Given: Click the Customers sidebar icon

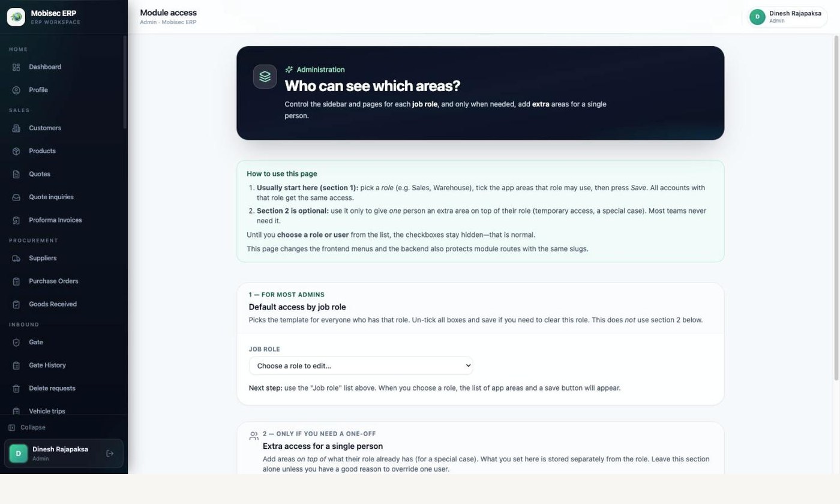Looking at the screenshot, I should [16, 128].
